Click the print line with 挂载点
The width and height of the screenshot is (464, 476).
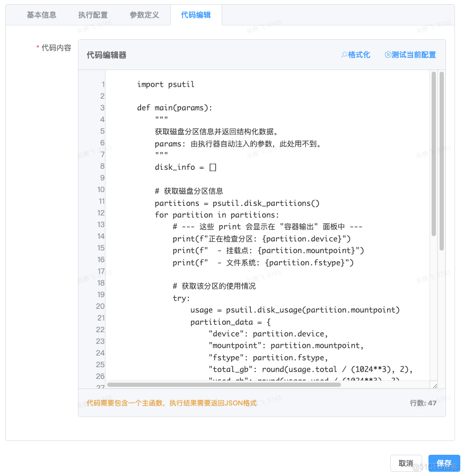click(x=268, y=251)
